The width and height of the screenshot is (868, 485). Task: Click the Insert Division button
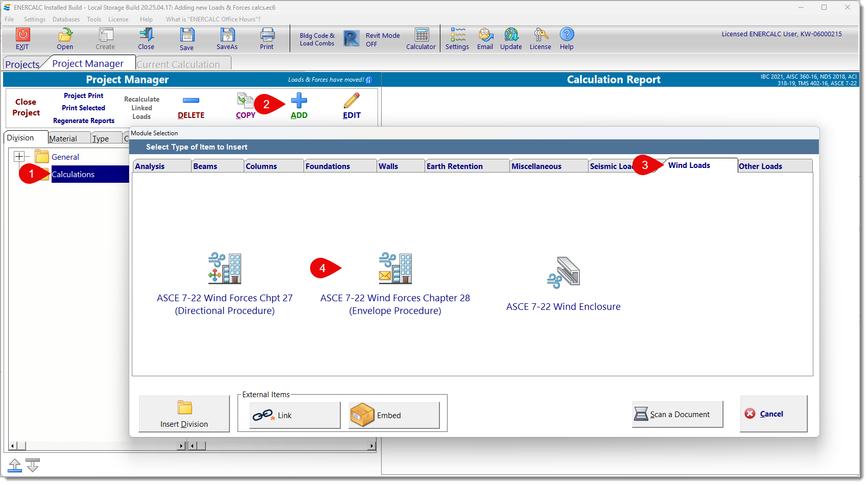pos(184,414)
